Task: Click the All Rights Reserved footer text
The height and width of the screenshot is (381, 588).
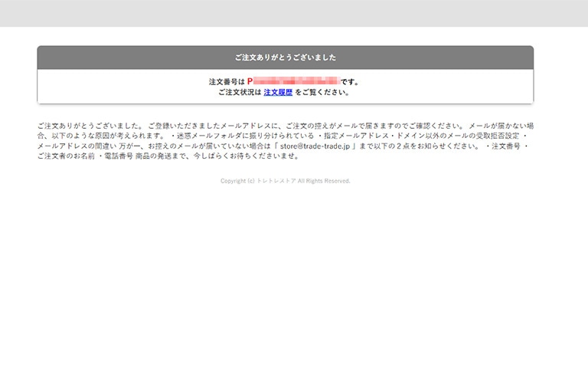Action: click(x=324, y=181)
